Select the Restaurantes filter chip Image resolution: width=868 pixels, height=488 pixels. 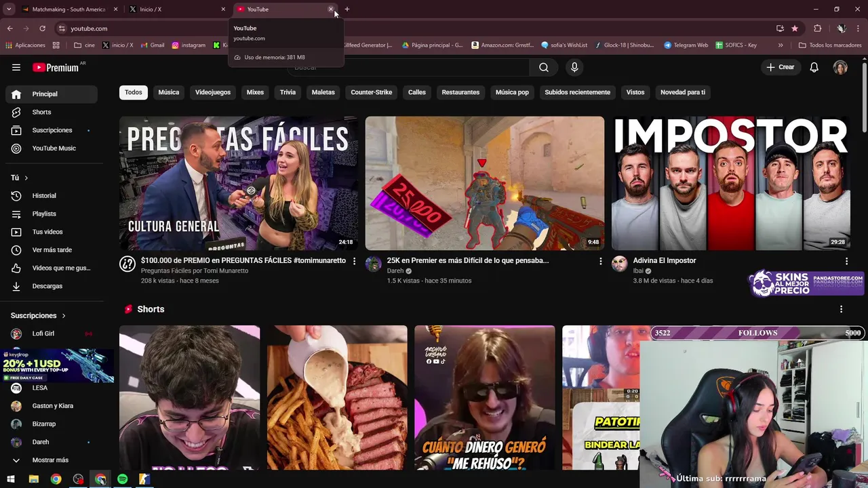[460, 92]
